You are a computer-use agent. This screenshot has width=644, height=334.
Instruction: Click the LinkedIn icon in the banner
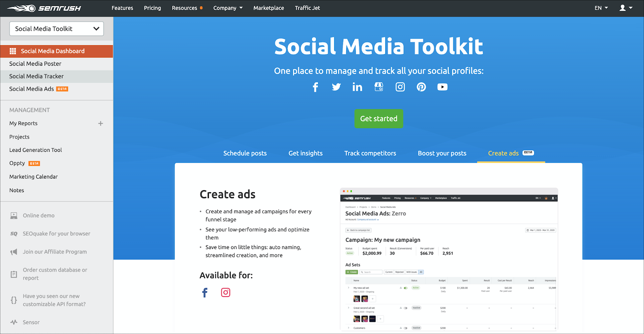(x=357, y=87)
